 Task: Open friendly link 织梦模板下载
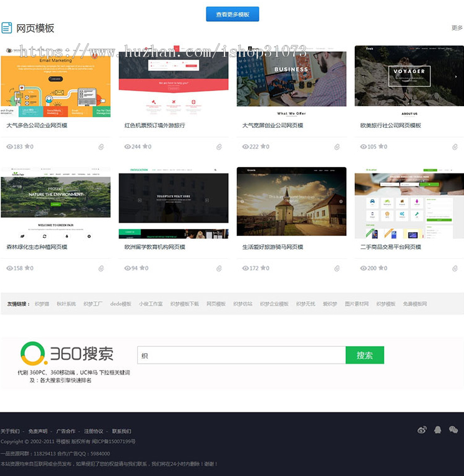point(185,304)
